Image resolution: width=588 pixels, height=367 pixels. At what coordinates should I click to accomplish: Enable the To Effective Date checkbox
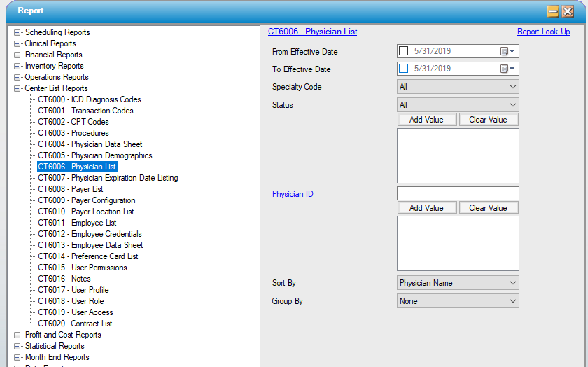click(x=403, y=69)
